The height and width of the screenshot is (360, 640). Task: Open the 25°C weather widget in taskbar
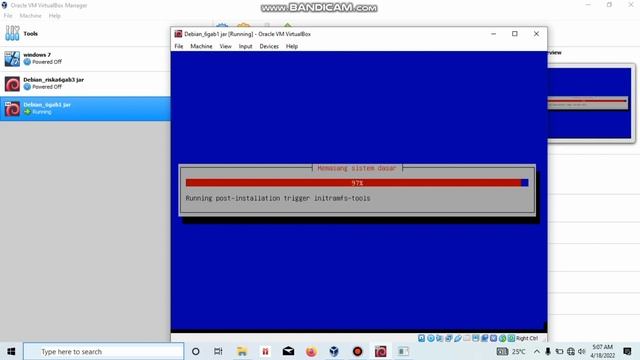(511, 351)
